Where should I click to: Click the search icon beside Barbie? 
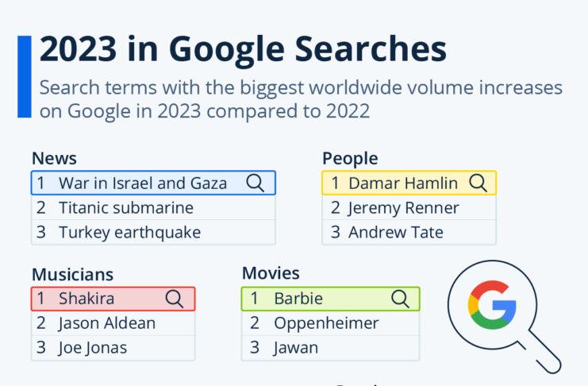pyautogui.click(x=400, y=299)
